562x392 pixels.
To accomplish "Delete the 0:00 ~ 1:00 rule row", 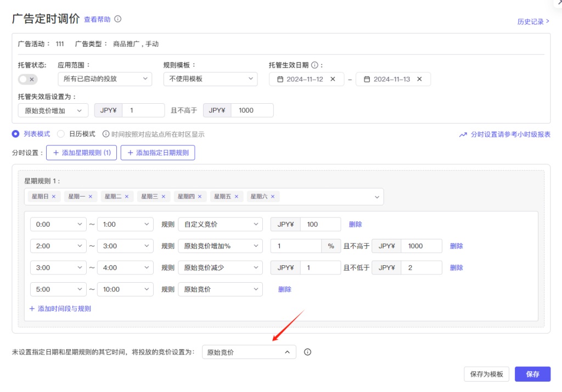I will click(355, 224).
